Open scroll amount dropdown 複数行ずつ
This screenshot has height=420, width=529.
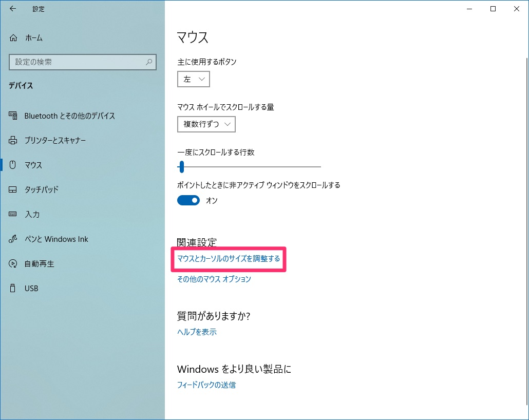(x=206, y=124)
